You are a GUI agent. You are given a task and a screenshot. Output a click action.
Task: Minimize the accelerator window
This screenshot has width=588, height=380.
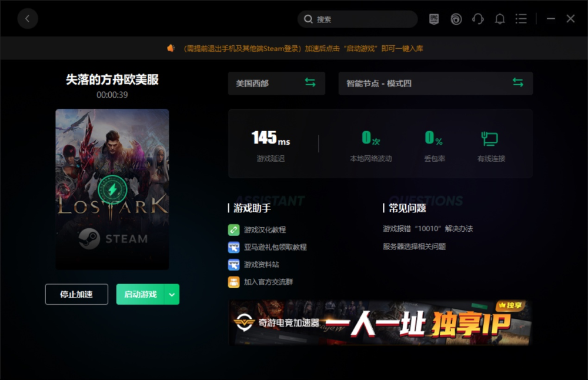click(550, 19)
